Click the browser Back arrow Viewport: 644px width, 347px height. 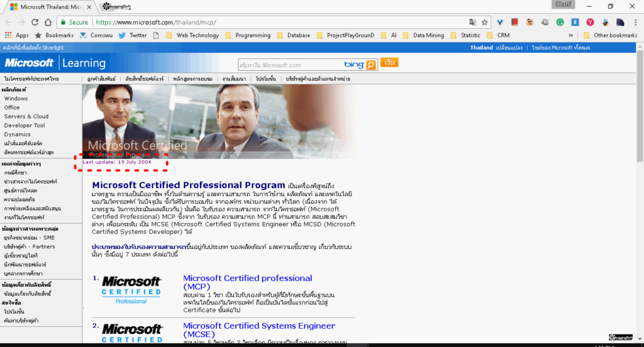click(x=9, y=22)
